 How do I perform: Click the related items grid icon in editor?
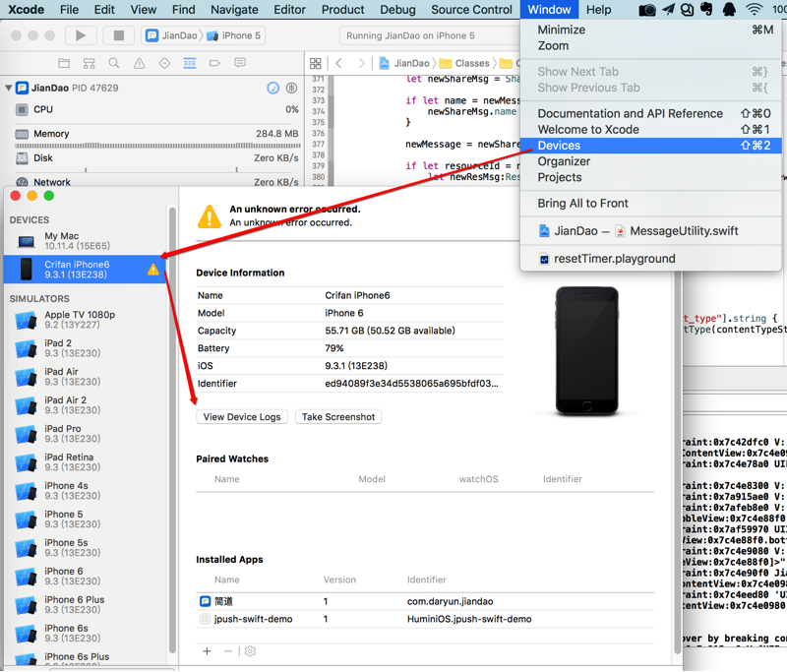315,63
